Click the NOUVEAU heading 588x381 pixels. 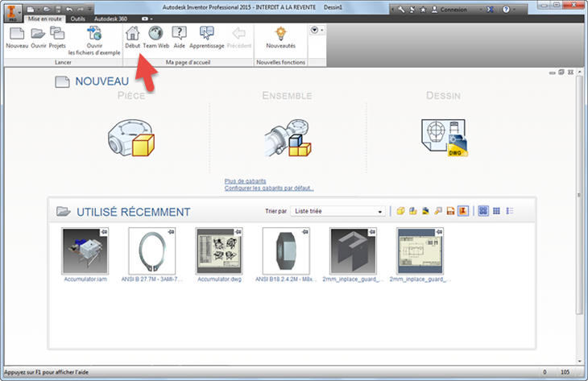[x=101, y=81]
